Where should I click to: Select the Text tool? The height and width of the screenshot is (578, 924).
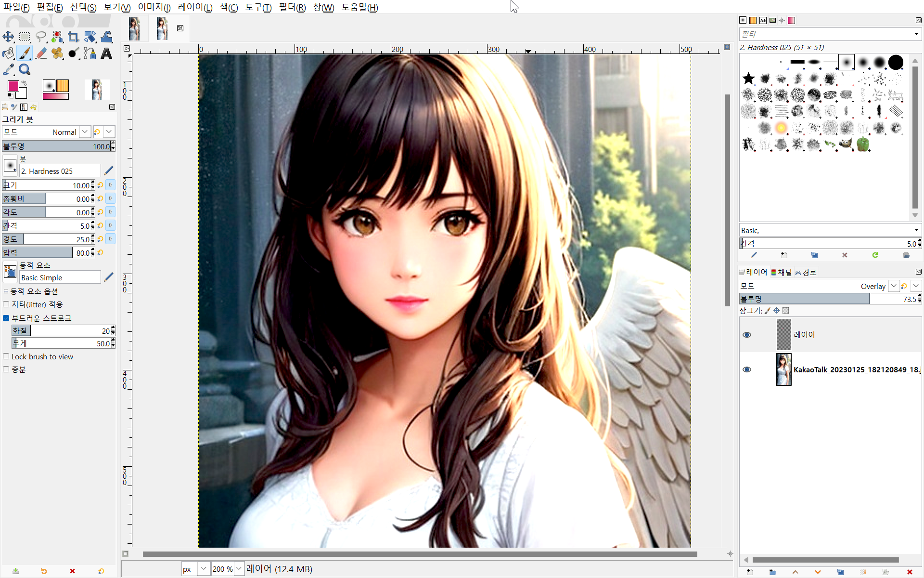click(106, 53)
